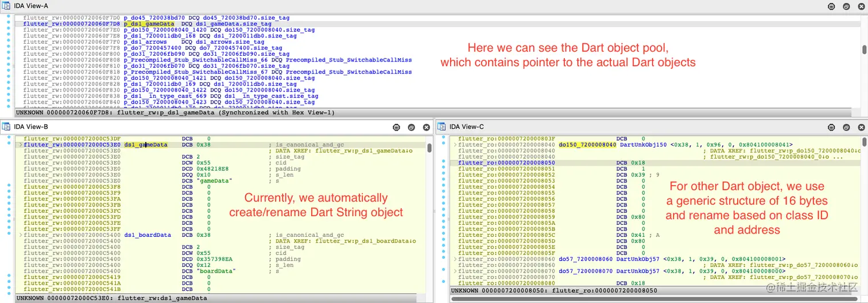Select p_do150_7200008040_1423 label in View-A
868x303 pixels.
(x=165, y=102)
